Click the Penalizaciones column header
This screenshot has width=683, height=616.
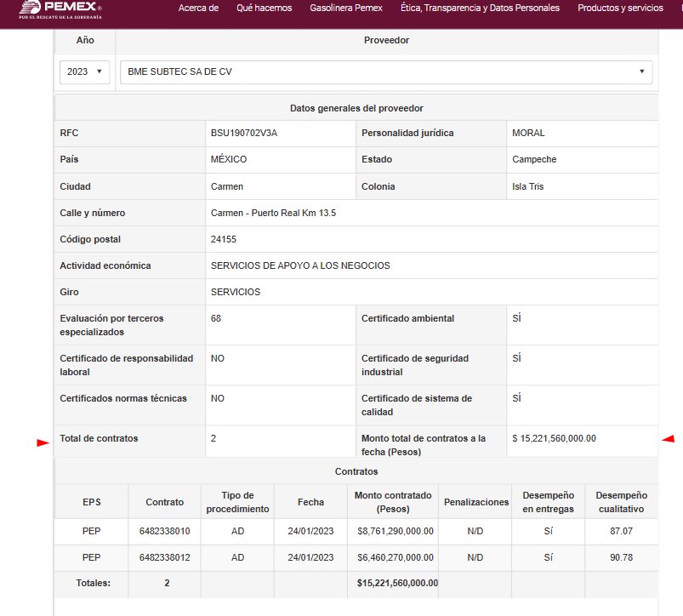(476, 502)
